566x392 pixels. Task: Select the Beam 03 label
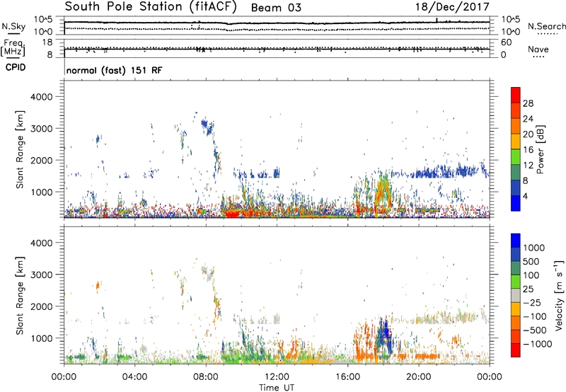(276, 8)
